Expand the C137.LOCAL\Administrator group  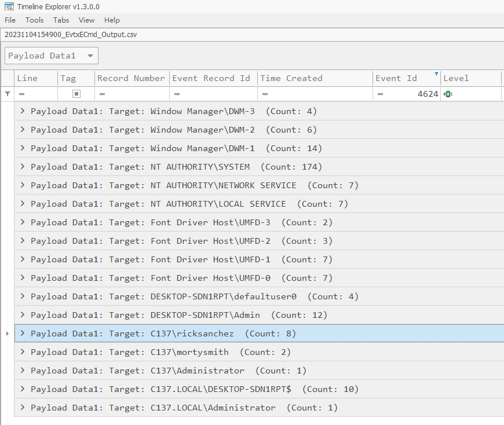[23, 408]
